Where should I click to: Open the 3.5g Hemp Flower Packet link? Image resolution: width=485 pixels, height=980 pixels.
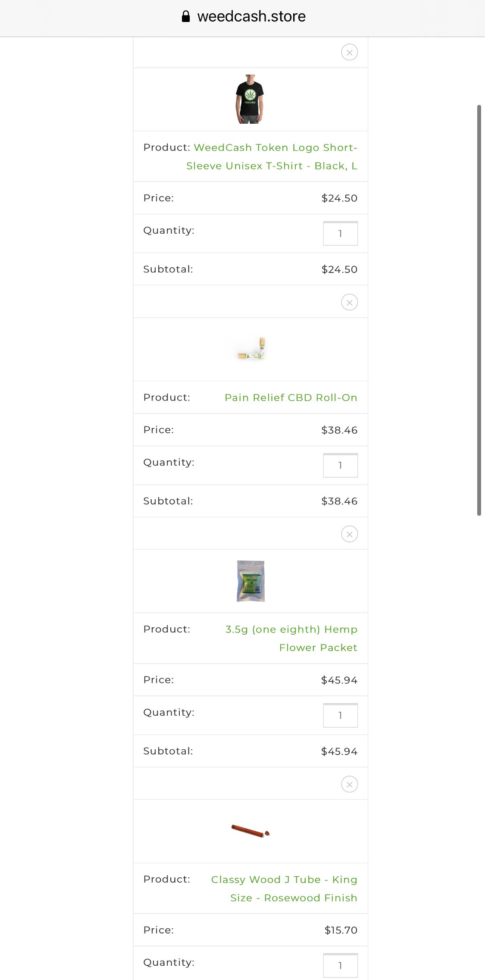pyautogui.click(x=291, y=638)
